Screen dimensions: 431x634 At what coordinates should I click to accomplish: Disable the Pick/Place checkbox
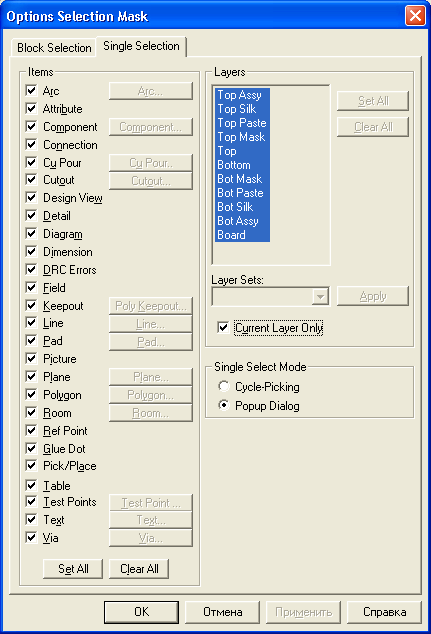(31, 465)
